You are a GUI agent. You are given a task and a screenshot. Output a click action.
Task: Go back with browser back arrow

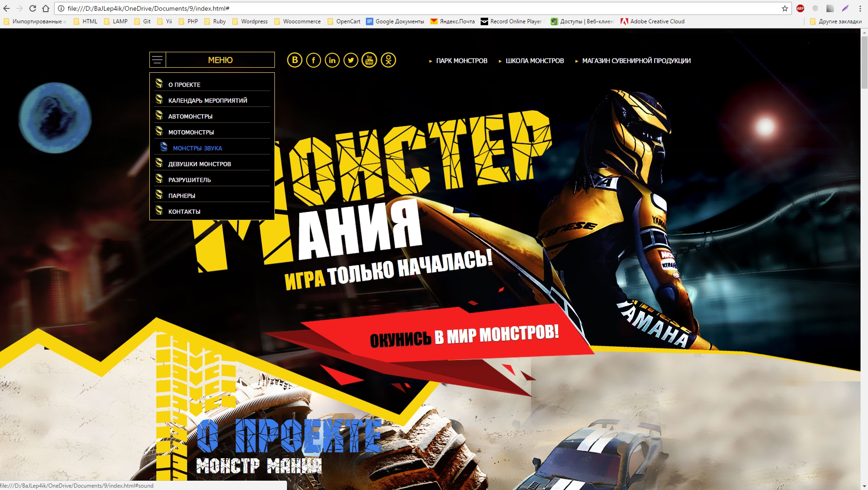[x=7, y=8]
